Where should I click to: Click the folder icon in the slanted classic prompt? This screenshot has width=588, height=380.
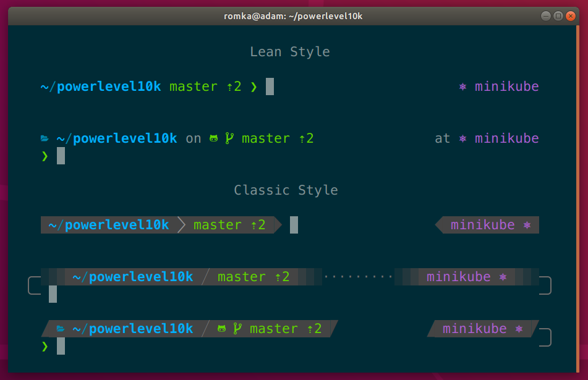point(61,329)
